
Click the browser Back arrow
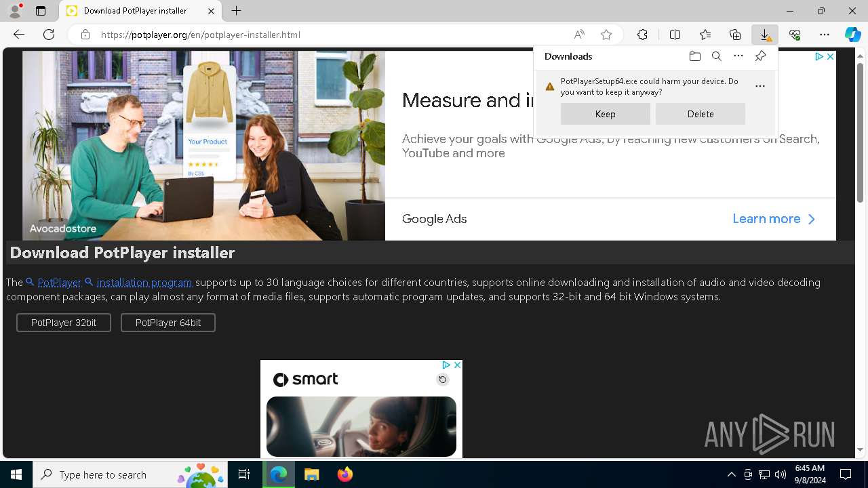point(19,35)
